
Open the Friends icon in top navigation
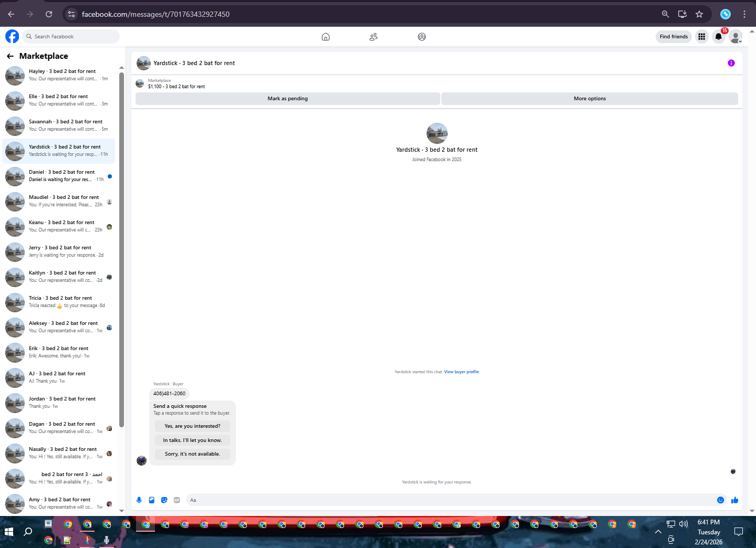click(374, 37)
